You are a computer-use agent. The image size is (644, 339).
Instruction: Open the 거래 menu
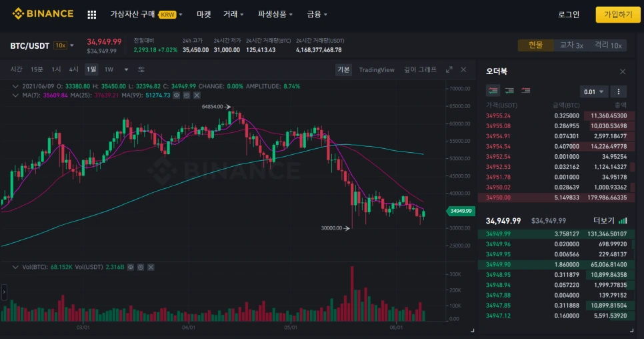click(x=233, y=15)
